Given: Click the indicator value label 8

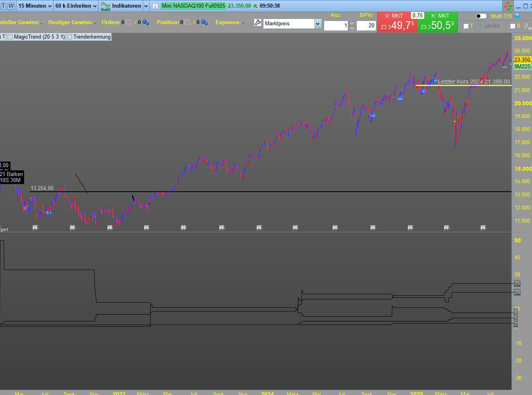Looking at the screenshot, I should (516, 312).
